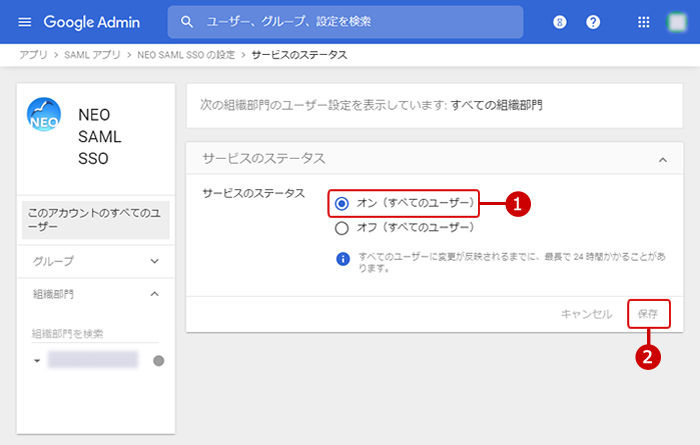Click the search magnifier icon
This screenshot has width=700, height=445.
(x=187, y=22)
